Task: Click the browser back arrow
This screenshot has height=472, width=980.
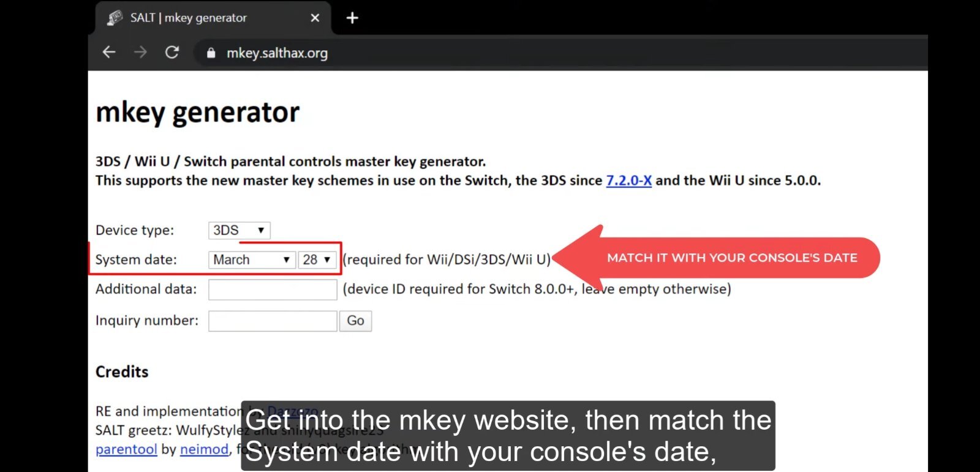Action: click(x=109, y=53)
